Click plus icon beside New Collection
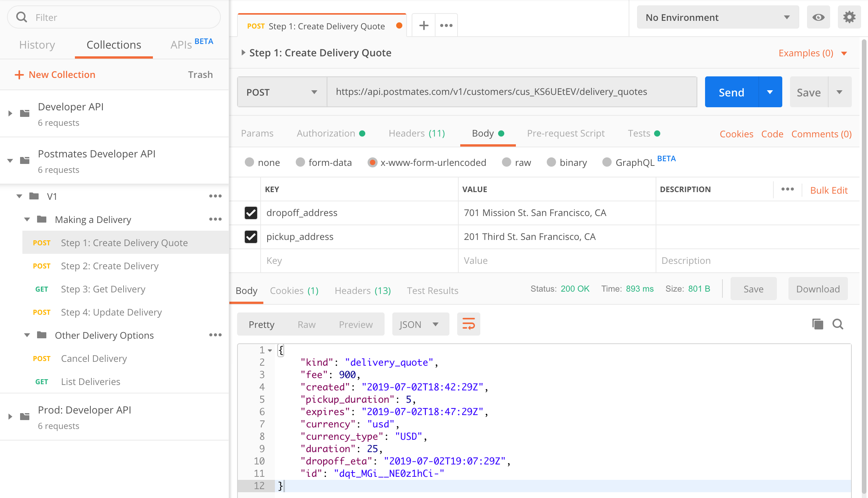 [19, 74]
